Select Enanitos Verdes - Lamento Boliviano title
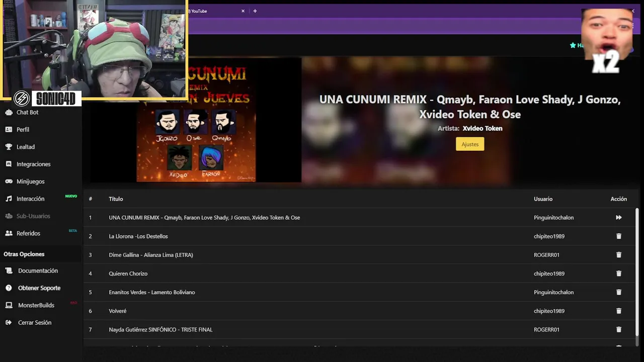Screen dimensions: 644x362 click(x=152, y=292)
